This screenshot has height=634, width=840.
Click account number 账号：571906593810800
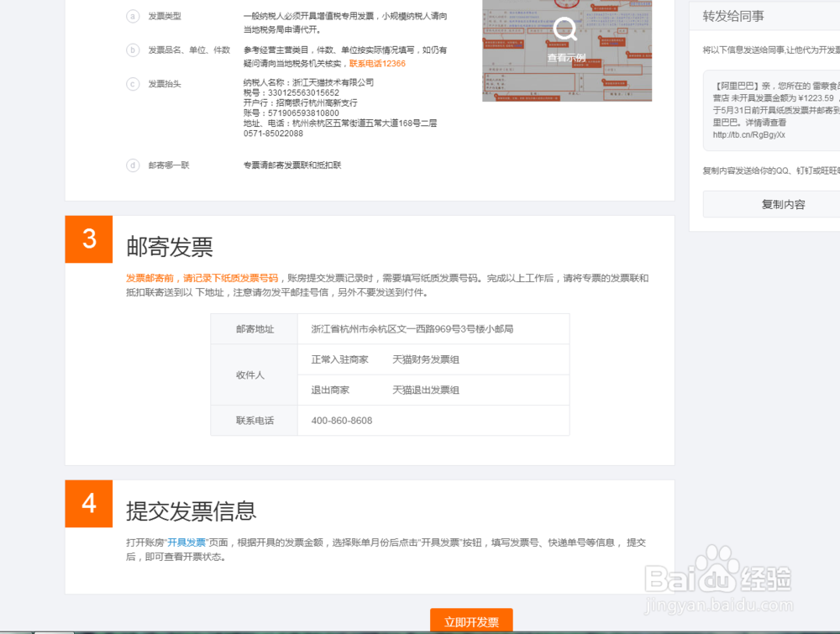pyautogui.click(x=291, y=113)
